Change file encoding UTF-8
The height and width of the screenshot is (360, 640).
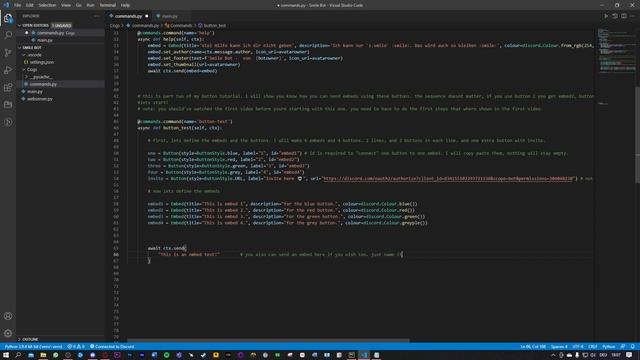pyautogui.click(x=578, y=347)
